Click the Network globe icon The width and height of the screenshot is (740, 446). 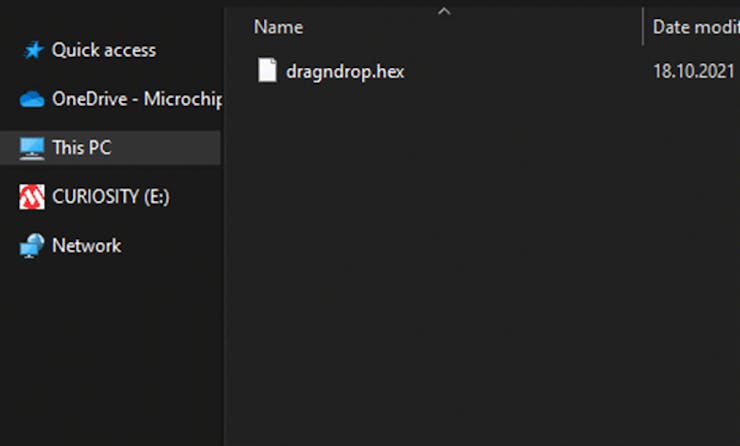[x=33, y=246]
